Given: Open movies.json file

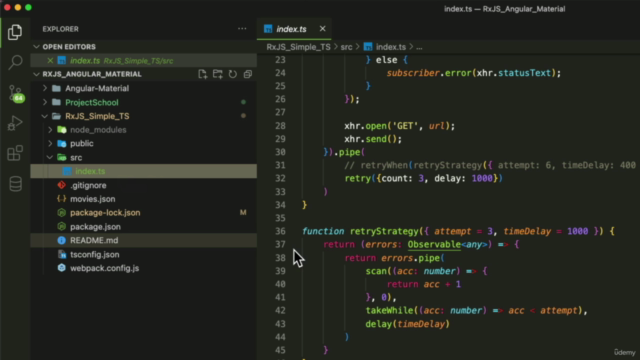Looking at the screenshot, I should click(92, 199).
